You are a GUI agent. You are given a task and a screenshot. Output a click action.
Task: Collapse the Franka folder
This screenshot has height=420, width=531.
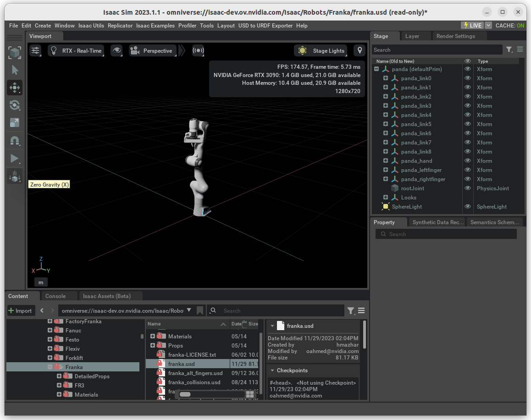point(50,366)
